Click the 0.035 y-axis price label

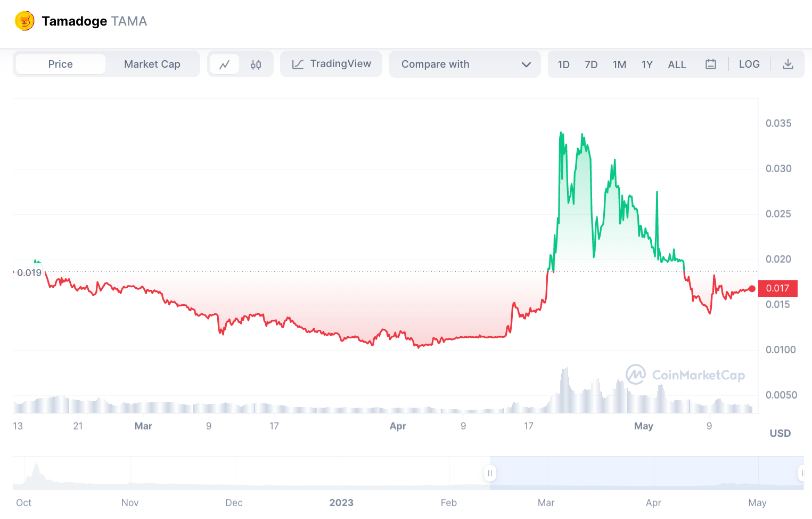click(x=778, y=123)
